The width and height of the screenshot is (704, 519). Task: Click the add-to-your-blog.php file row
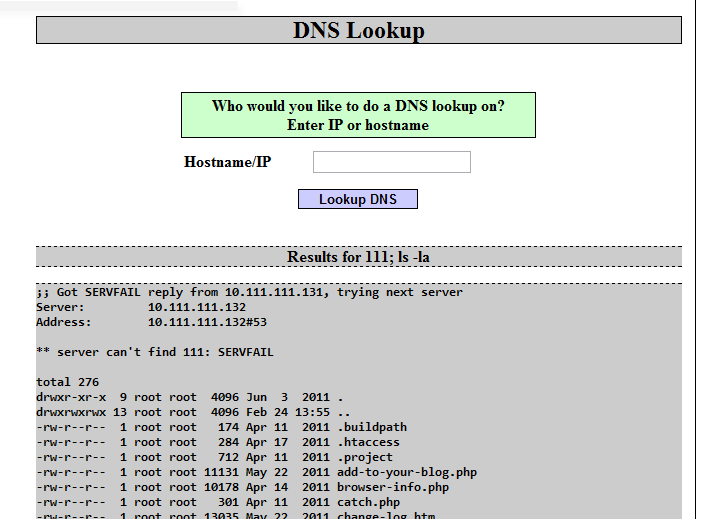(256, 472)
